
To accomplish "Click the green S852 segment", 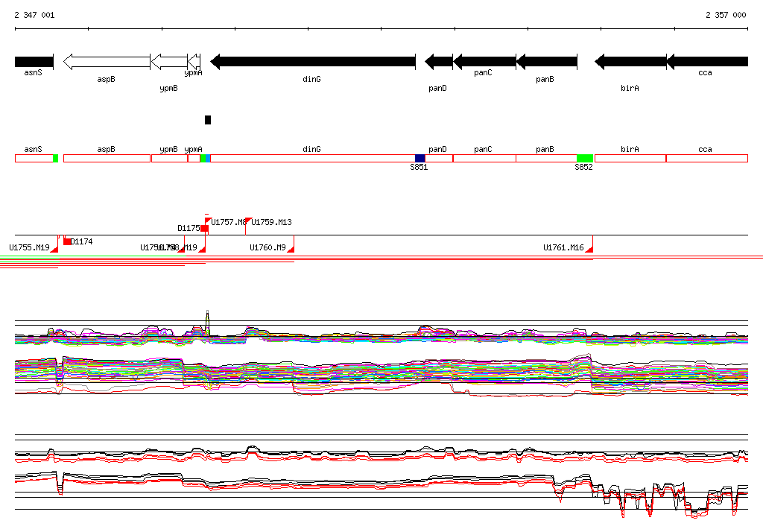I will pyautogui.click(x=584, y=158).
